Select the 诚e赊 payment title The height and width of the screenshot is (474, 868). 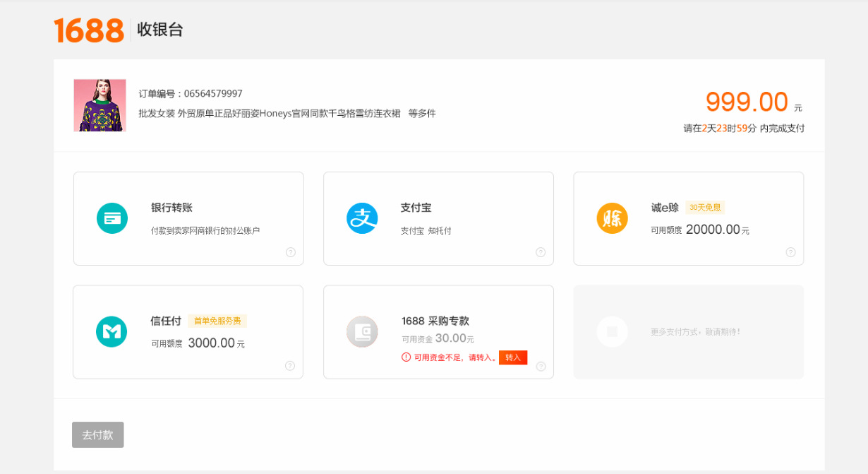(665, 208)
